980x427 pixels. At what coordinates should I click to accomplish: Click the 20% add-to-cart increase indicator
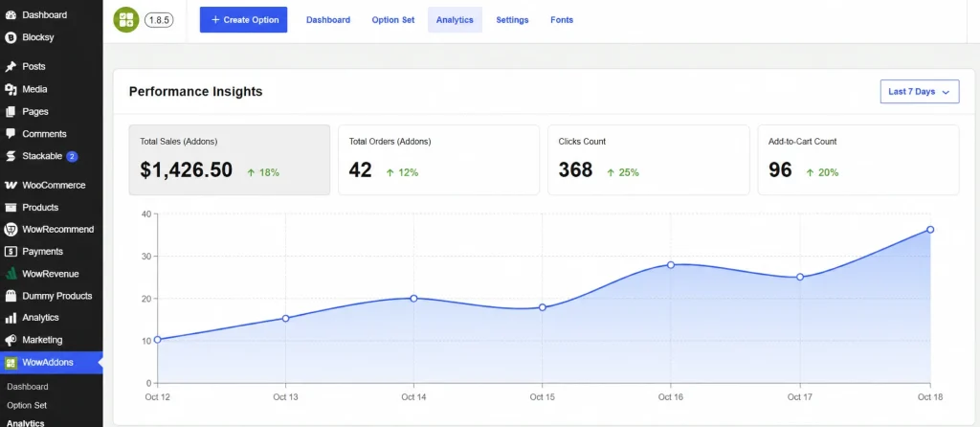[822, 172]
